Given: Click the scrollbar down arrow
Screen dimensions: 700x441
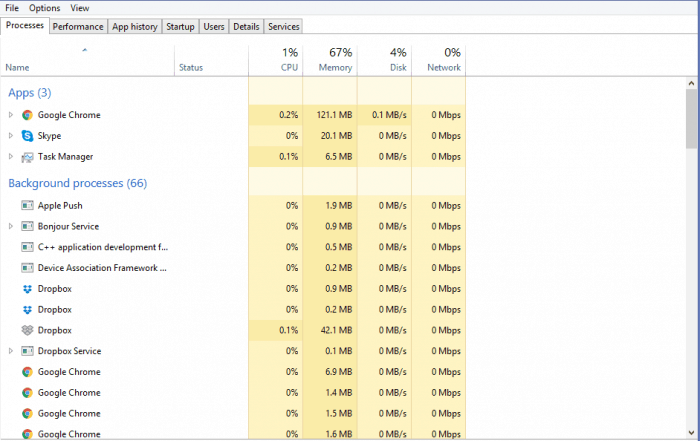Looking at the screenshot, I should [x=692, y=433].
